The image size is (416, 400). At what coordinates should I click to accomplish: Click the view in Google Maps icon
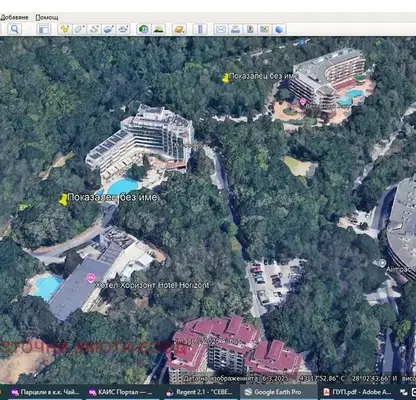pyautogui.click(x=265, y=29)
